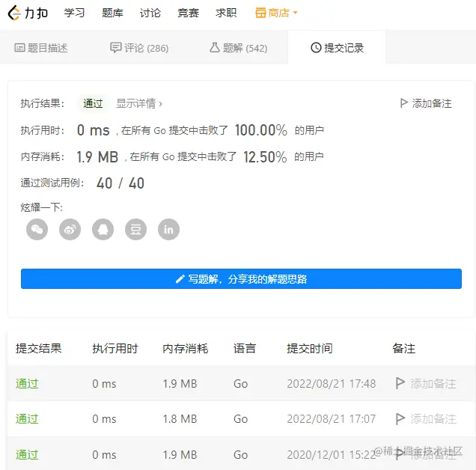Share result via QQ icon
The width and height of the screenshot is (476, 470).
103,229
